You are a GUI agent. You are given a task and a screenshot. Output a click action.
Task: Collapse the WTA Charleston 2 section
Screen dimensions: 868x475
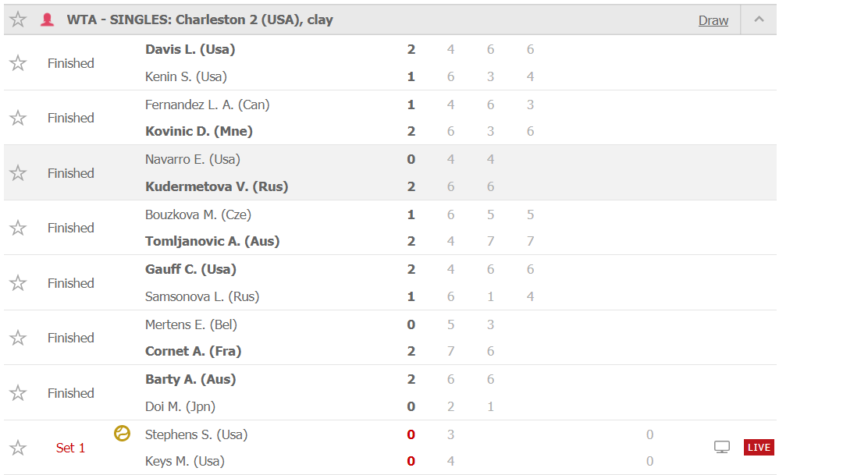coord(758,19)
